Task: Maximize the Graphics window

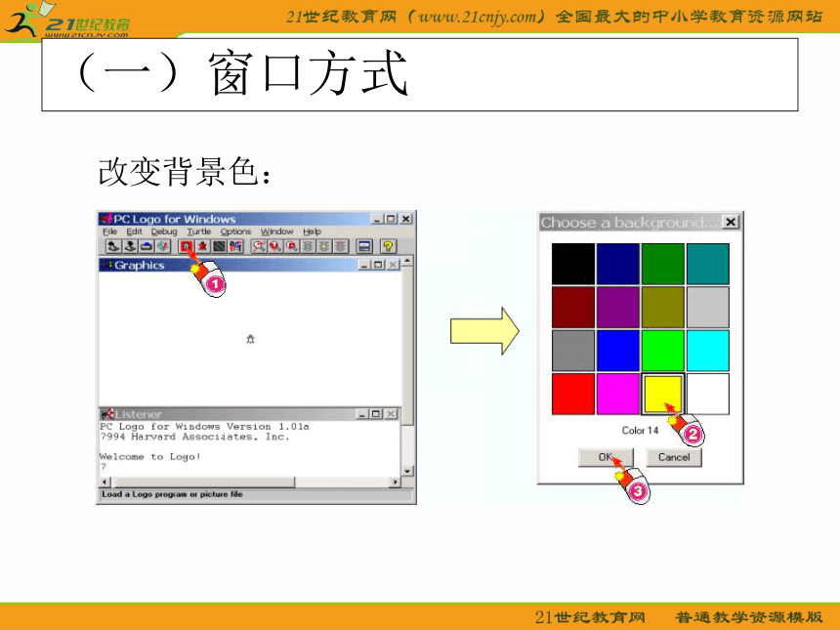Action: pyautogui.click(x=378, y=265)
